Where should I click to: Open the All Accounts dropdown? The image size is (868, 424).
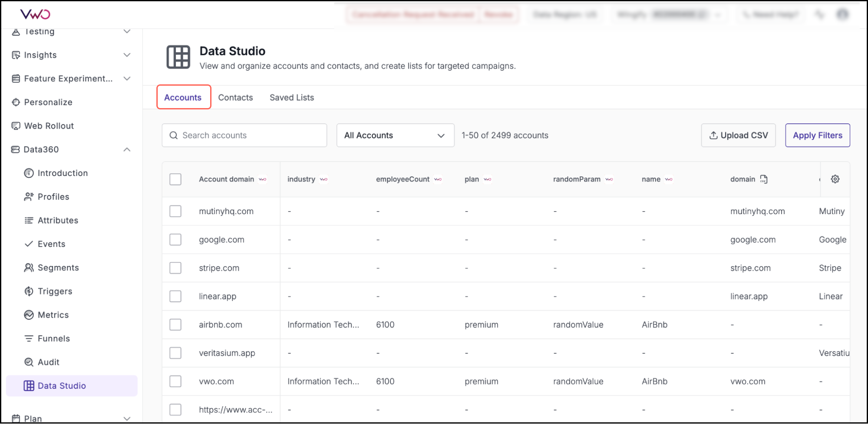click(395, 136)
